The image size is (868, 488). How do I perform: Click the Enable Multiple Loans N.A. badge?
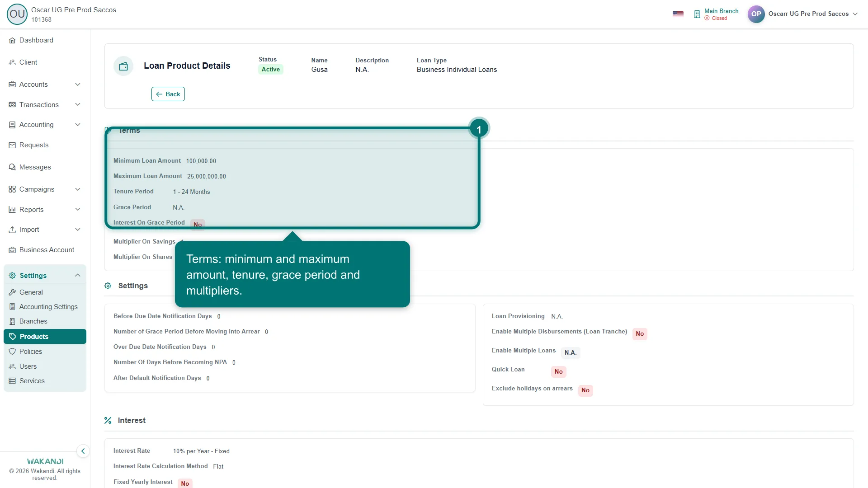point(571,353)
